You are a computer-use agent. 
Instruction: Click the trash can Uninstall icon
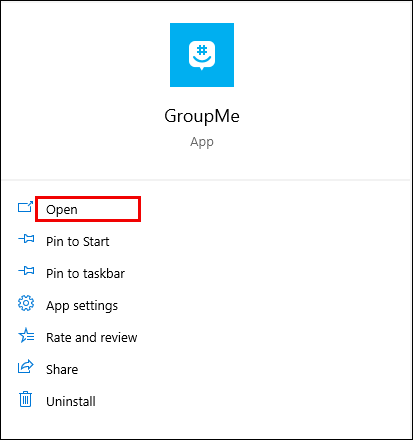25,399
